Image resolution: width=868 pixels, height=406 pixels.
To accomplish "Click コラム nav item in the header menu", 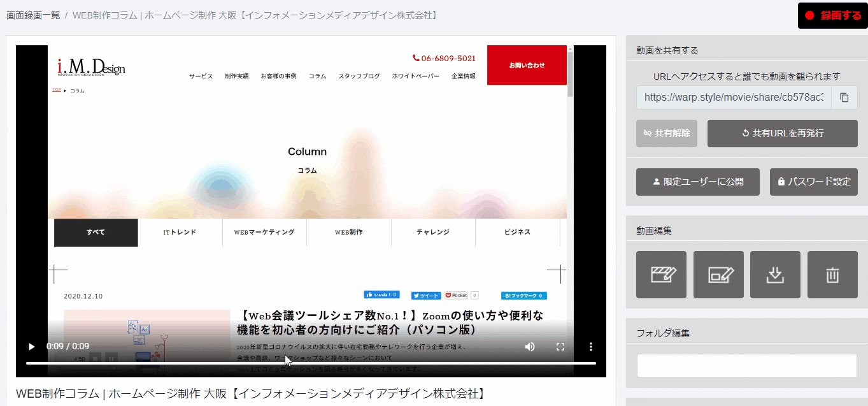I will coord(317,76).
